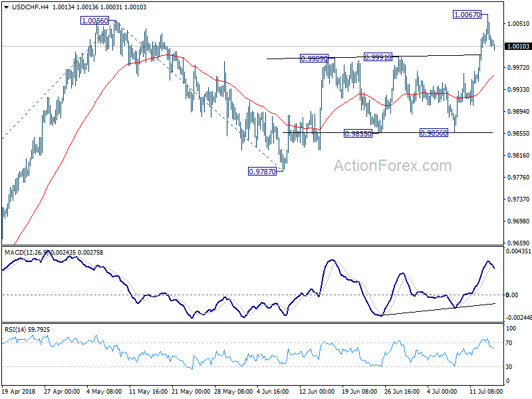Click the MACD 0.004351 scale value
This screenshot has width=532, height=399.
click(x=519, y=251)
